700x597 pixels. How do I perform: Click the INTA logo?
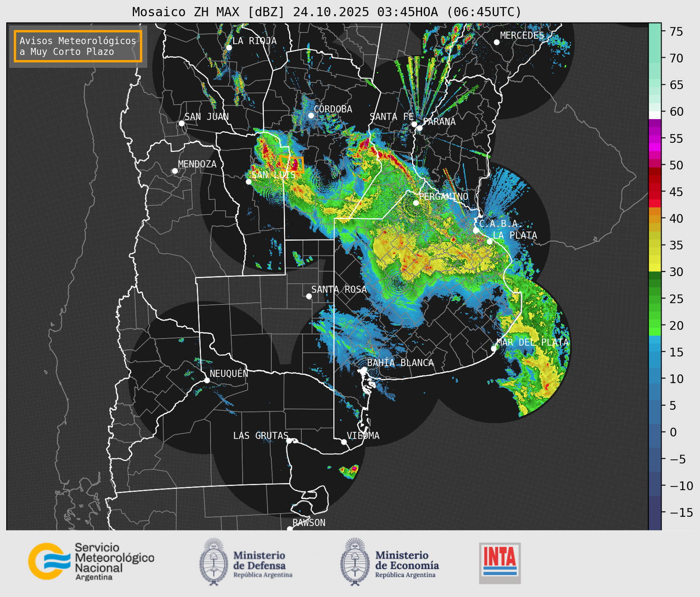point(500,563)
